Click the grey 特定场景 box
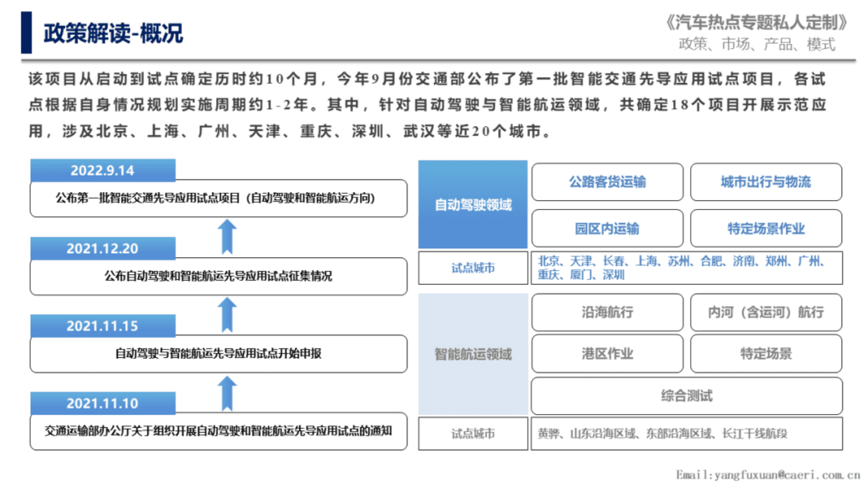 (766, 354)
